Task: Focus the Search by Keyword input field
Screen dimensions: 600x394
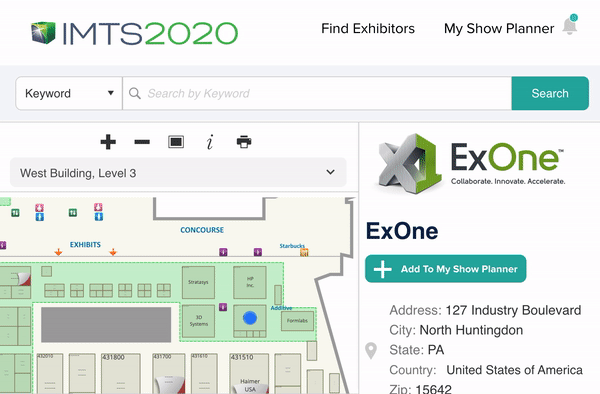Action: pos(317,93)
